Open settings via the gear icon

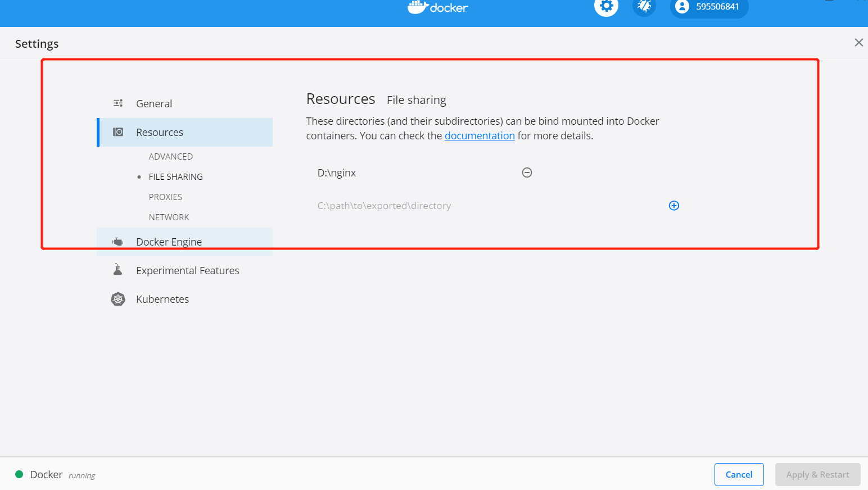coord(606,6)
